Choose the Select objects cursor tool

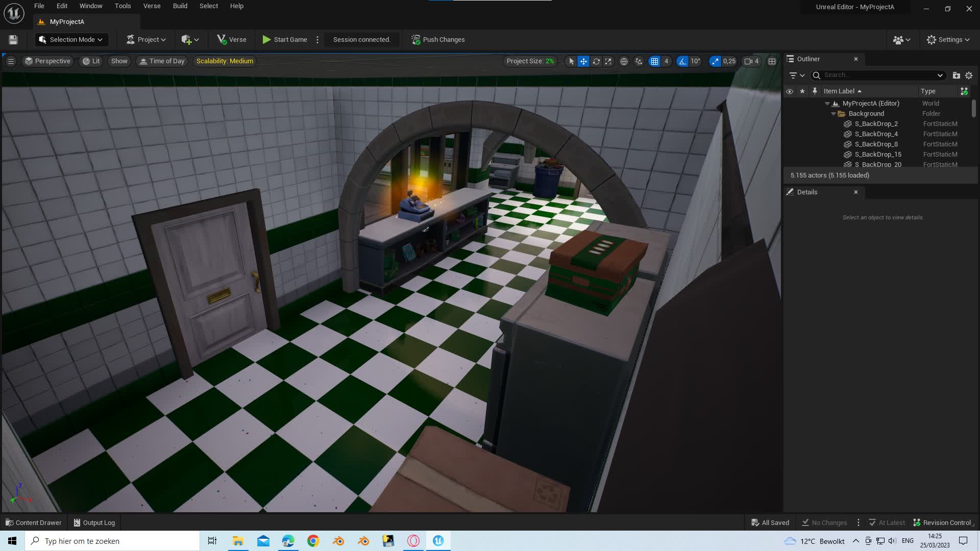point(571,61)
